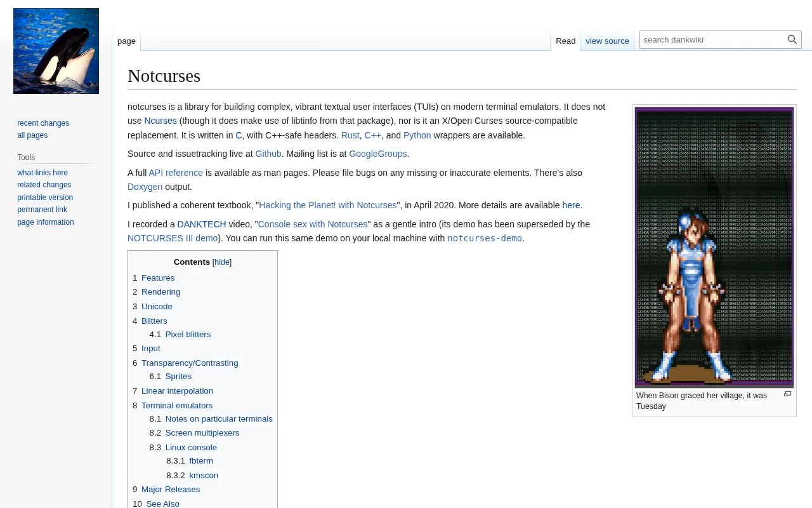The width and height of the screenshot is (812, 508).
Task: Jump to '1 Features' in Contents
Action: [x=154, y=278]
